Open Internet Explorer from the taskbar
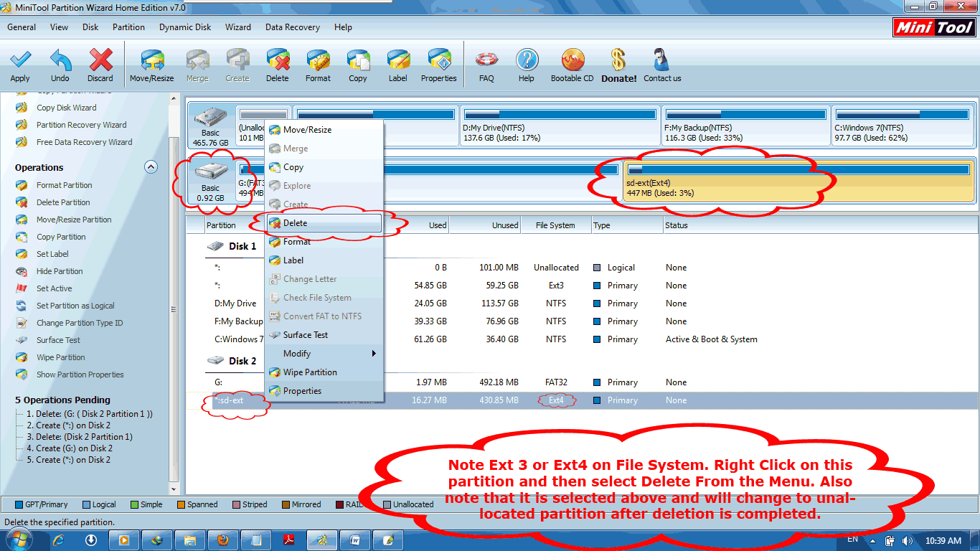The width and height of the screenshot is (980, 551). pyautogui.click(x=60, y=540)
